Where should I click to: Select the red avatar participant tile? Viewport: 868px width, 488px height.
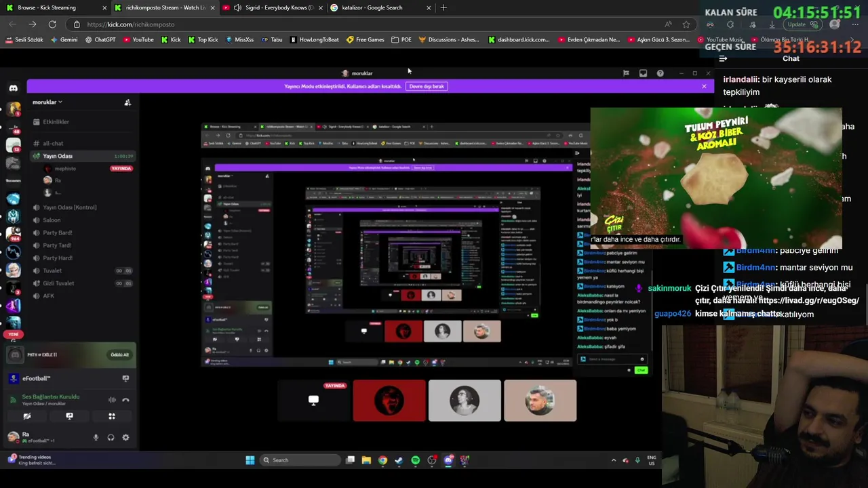tap(389, 401)
